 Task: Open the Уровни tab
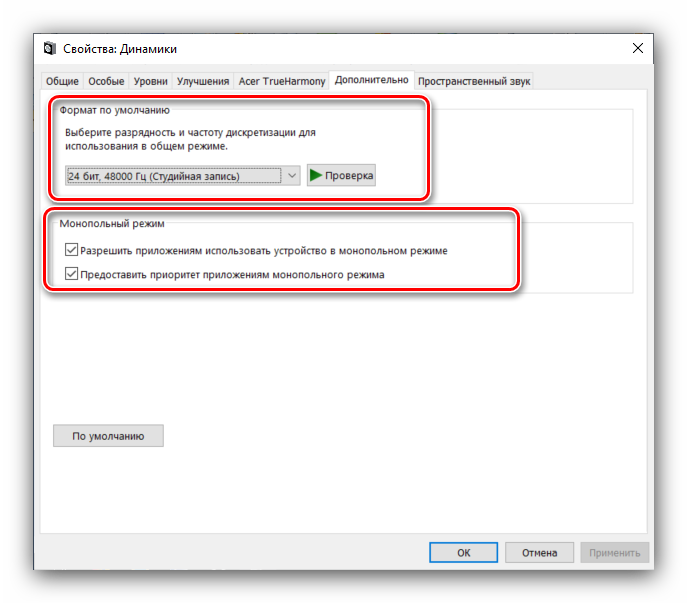coord(150,82)
